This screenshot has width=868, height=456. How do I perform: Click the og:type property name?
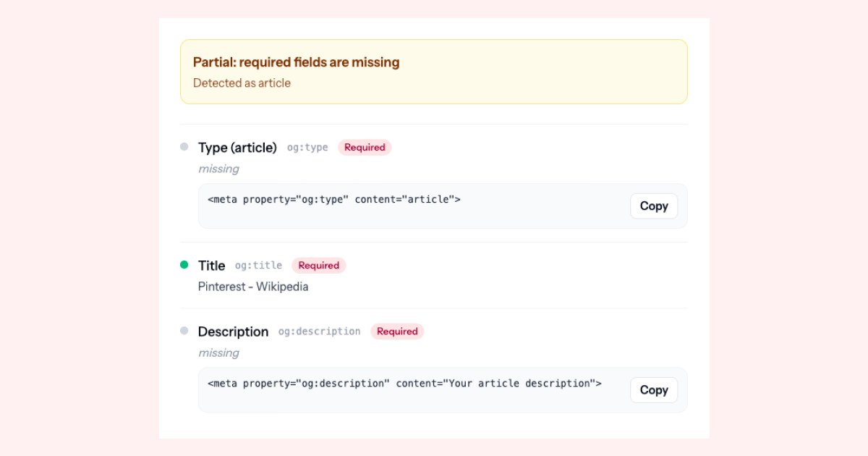(x=307, y=148)
